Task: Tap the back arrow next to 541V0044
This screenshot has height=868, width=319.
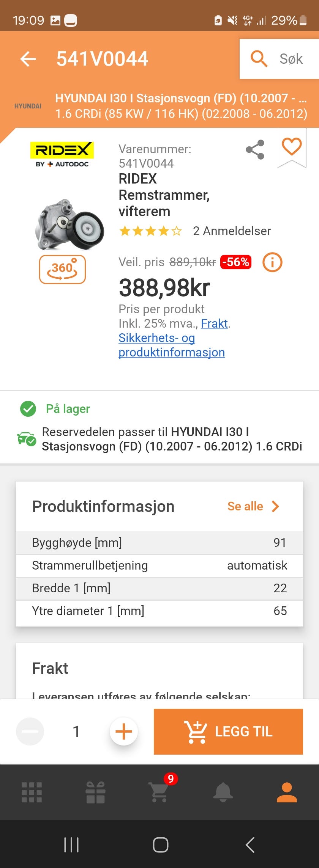Action: point(28,59)
